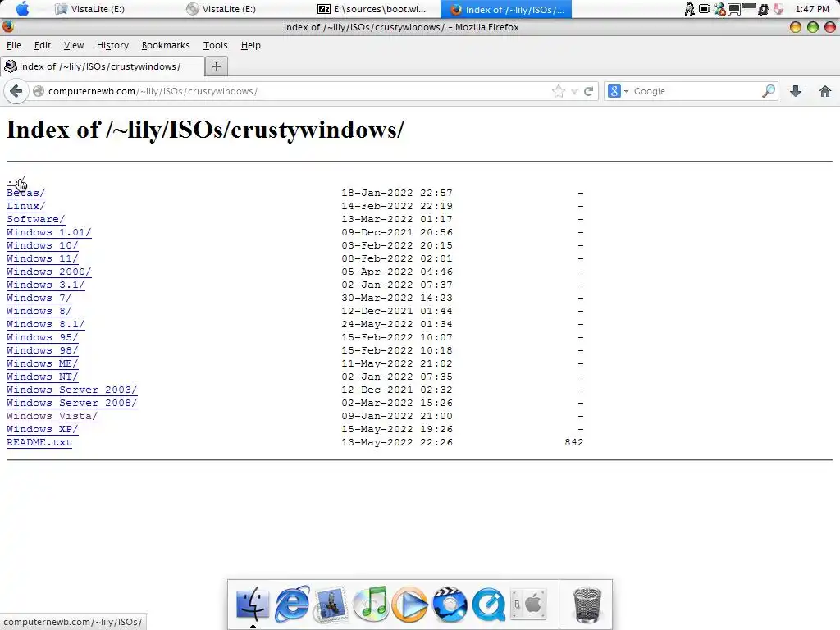Open the Windows Server 2008/ link
This screenshot has width=840, height=630.
point(72,403)
